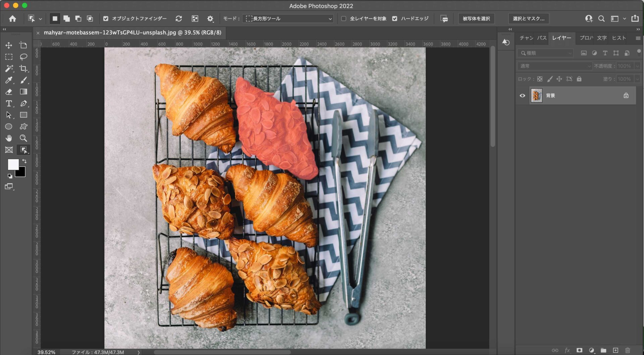644x355 pixels.
Task: Select the Custom Shape tool
Action: (x=23, y=126)
